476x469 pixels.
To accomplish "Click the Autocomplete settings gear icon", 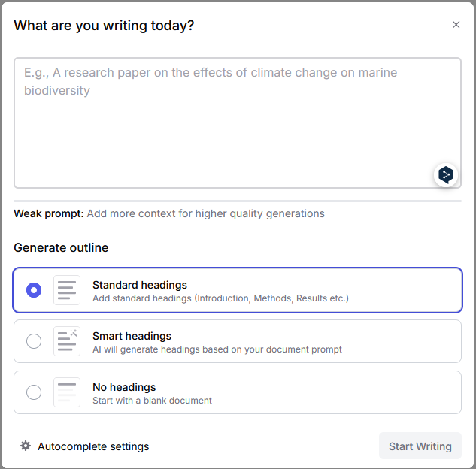I will pyautogui.click(x=26, y=446).
